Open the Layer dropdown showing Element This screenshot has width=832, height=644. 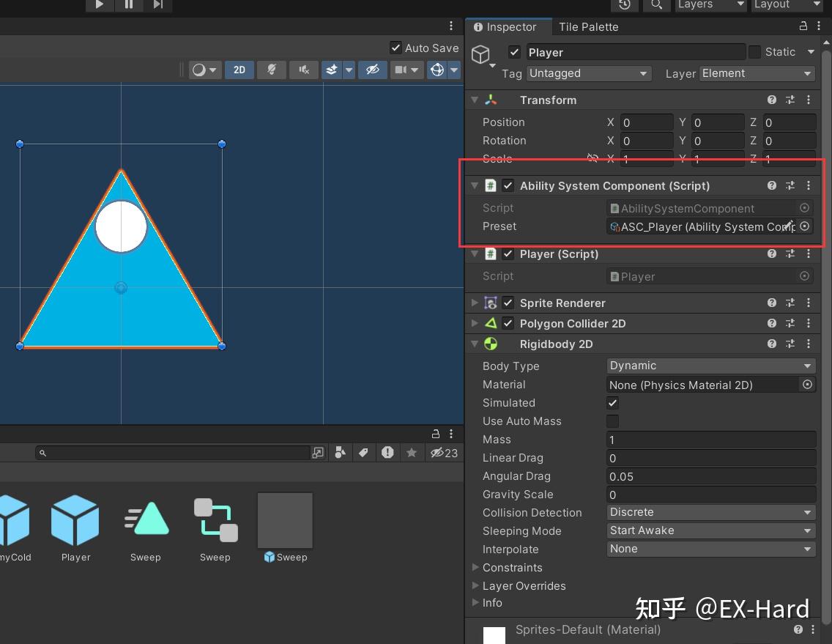757,73
